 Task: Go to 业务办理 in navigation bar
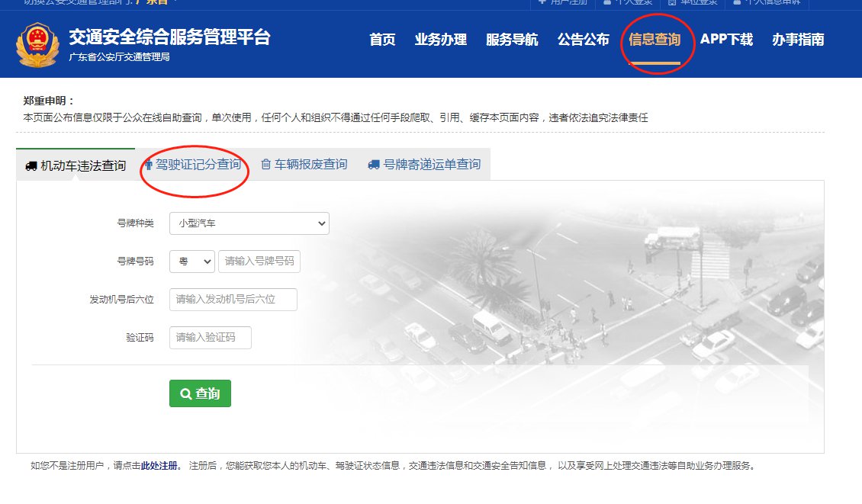coord(440,40)
